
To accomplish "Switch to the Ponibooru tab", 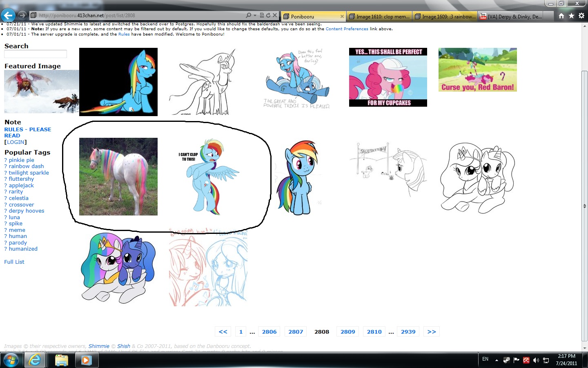I will (313, 16).
